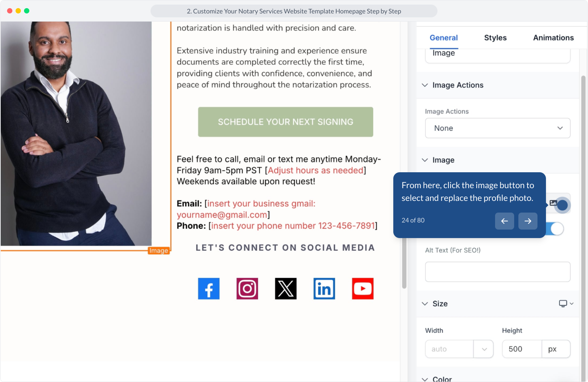
Task: Click the Let's Connect On Social Media heading
Action: tap(285, 248)
